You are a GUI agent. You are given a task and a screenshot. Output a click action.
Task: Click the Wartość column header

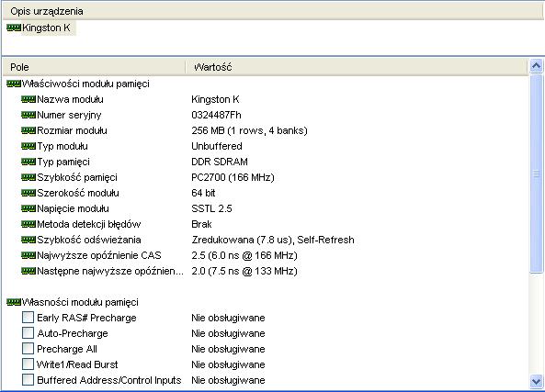tap(357, 67)
